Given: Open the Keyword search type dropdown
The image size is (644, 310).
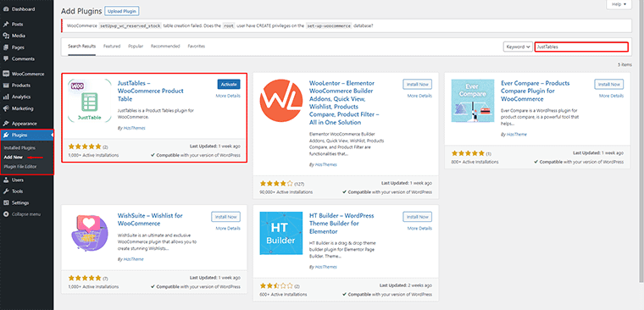Looking at the screenshot, I should pos(518,47).
